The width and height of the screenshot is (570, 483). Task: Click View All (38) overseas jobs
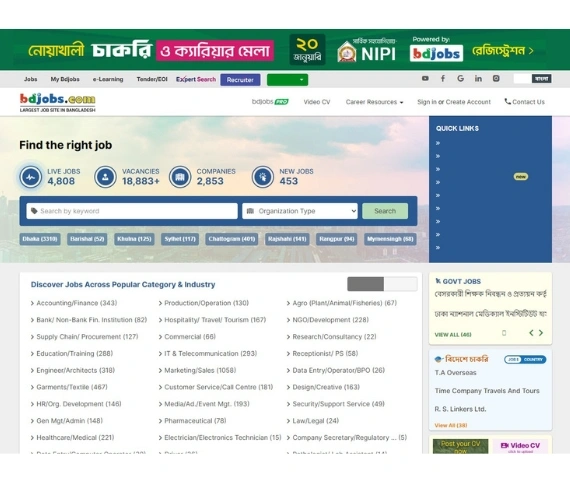[x=451, y=425]
